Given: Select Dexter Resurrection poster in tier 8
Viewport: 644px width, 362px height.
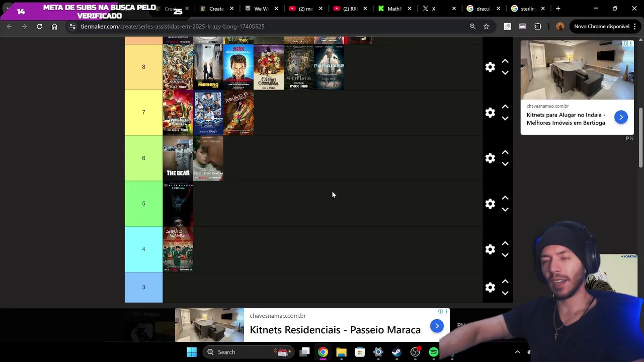Looking at the screenshot, I should coord(238,67).
